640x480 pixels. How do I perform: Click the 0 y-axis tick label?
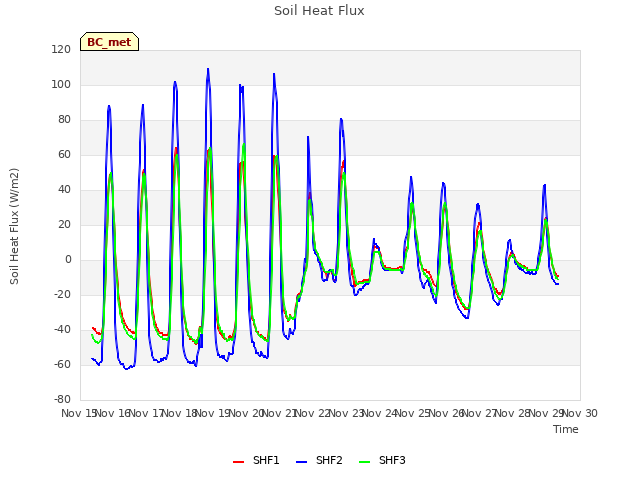(x=68, y=260)
